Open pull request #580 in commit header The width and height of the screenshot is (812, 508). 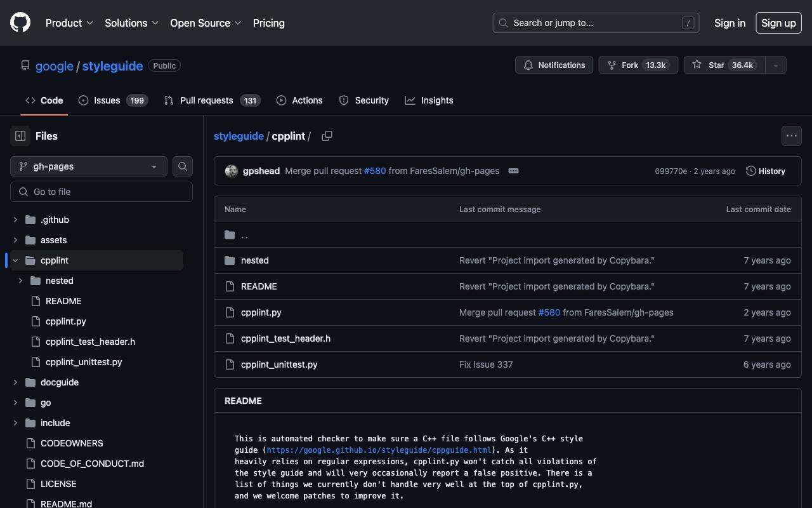coord(375,171)
